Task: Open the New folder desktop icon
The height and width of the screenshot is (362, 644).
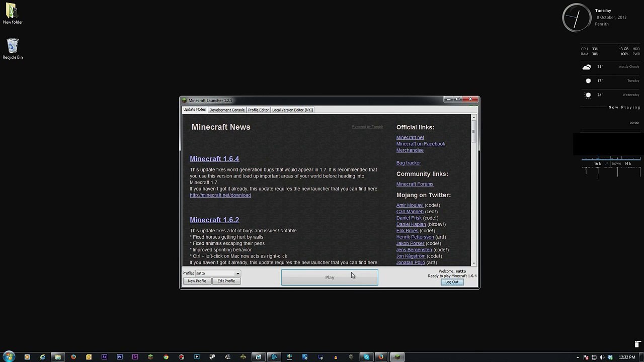Action: pos(13,14)
